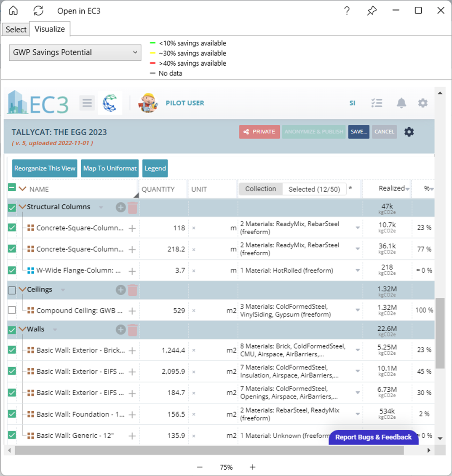Click zoom-in plus beside 75%
Screen dimensions: 452x476
click(x=253, y=467)
